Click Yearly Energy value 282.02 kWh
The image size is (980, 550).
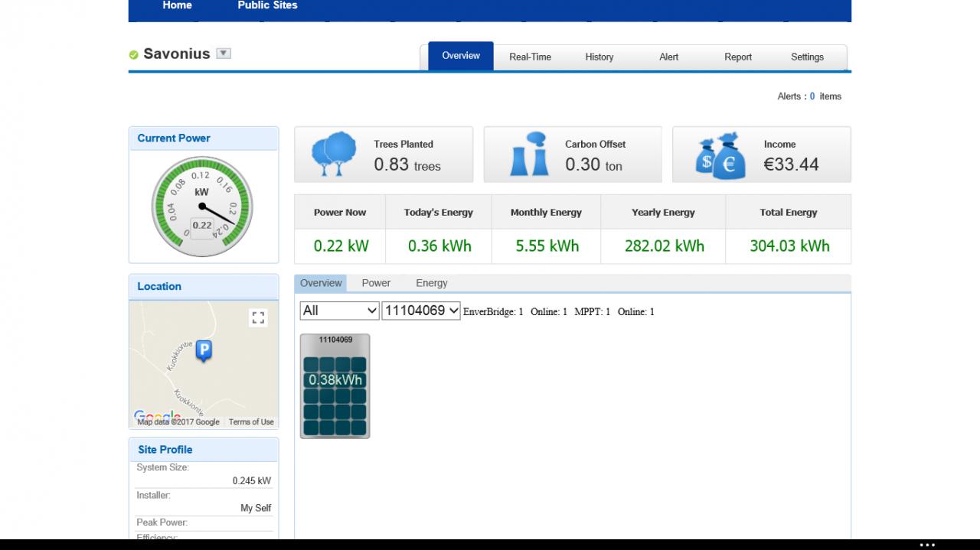(665, 246)
